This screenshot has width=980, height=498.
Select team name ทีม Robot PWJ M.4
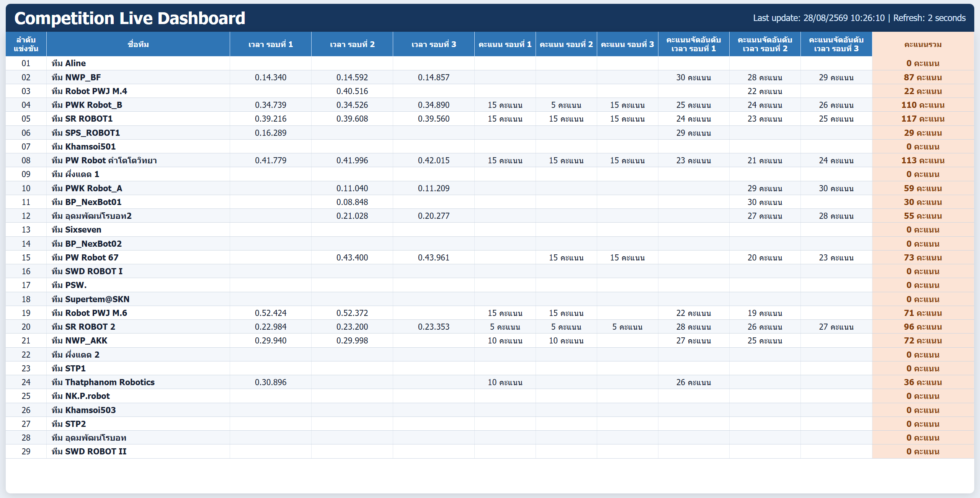point(89,91)
